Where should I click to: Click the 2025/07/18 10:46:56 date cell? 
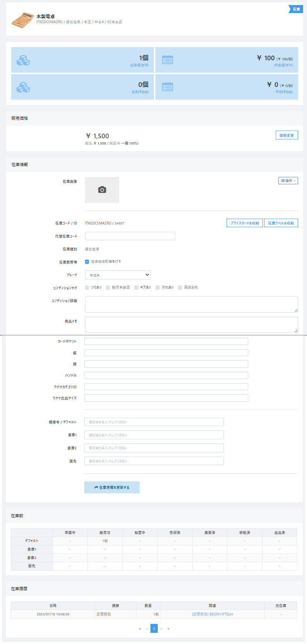[x=53, y=614]
